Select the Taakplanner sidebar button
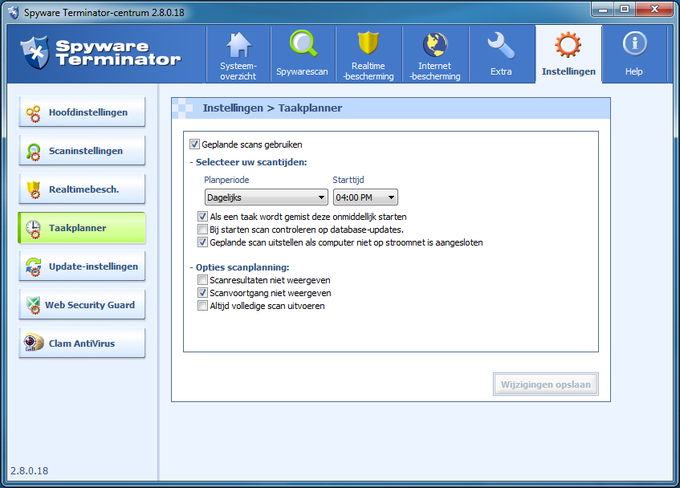The height and width of the screenshot is (488, 680). coord(82,228)
